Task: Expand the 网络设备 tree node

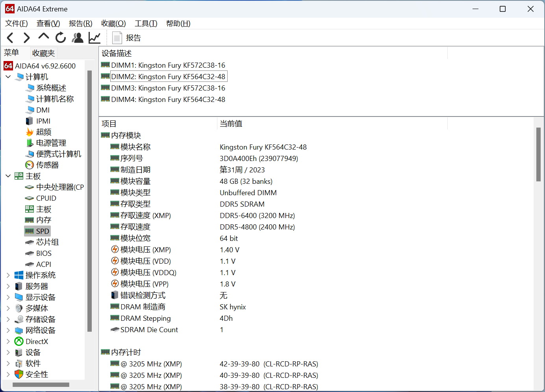Action: tap(8, 330)
